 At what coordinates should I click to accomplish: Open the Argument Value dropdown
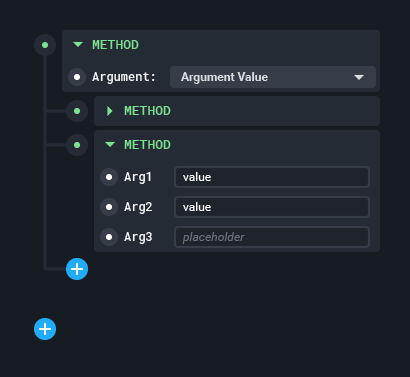click(x=273, y=77)
